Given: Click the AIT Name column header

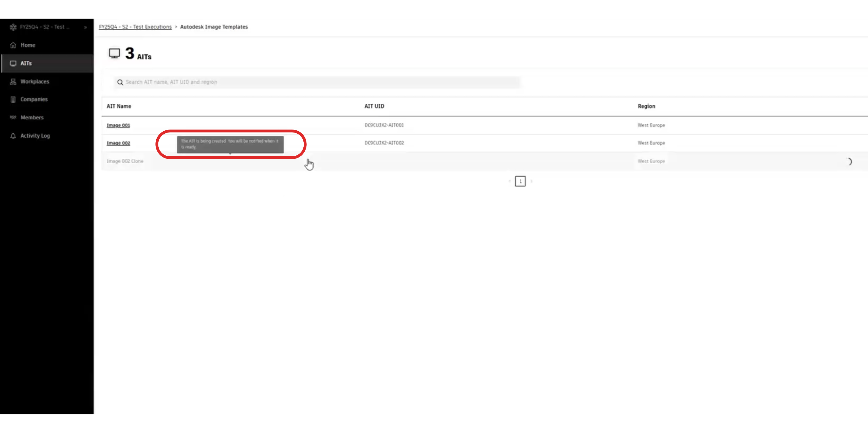Looking at the screenshot, I should coord(119,106).
